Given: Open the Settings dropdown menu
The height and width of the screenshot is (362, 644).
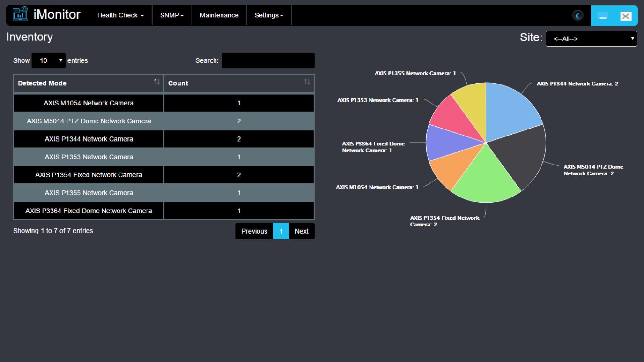Looking at the screenshot, I should pyautogui.click(x=269, y=15).
